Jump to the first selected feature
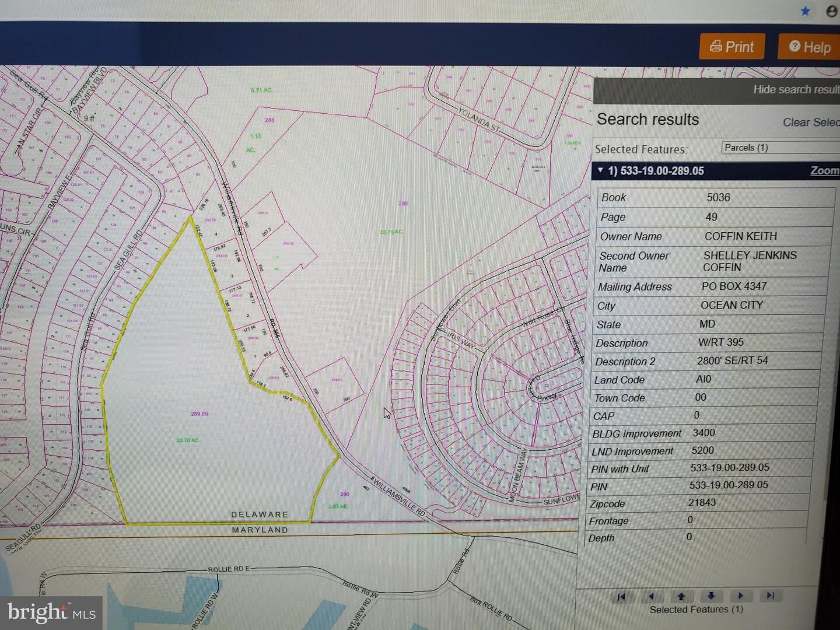This screenshot has height=630, width=840. click(621, 596)
